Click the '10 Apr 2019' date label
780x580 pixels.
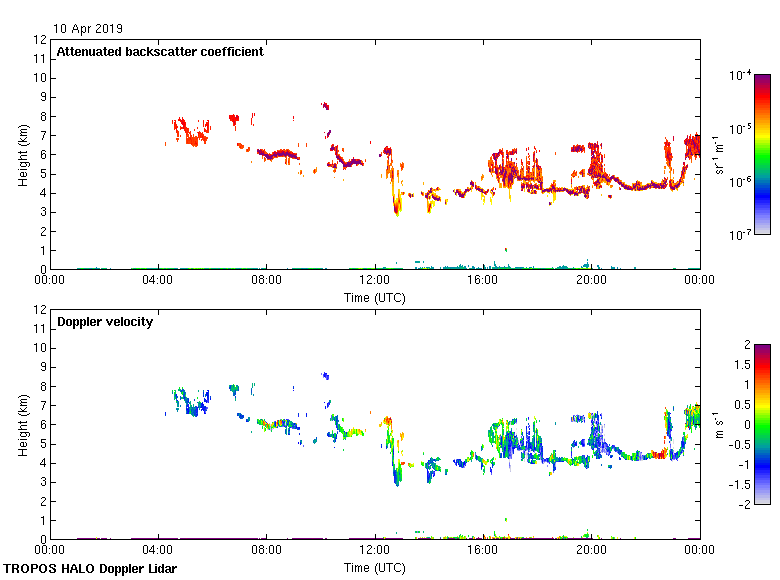tap(89, 29)
